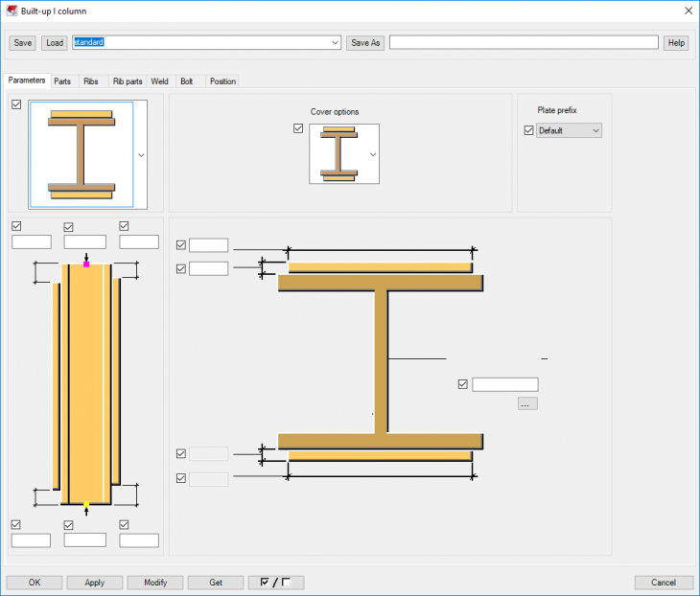Open the browse '...' button beside profile field
Image resolution: width=700 pixels, height=596 pixels.
[x=527, y=403]
